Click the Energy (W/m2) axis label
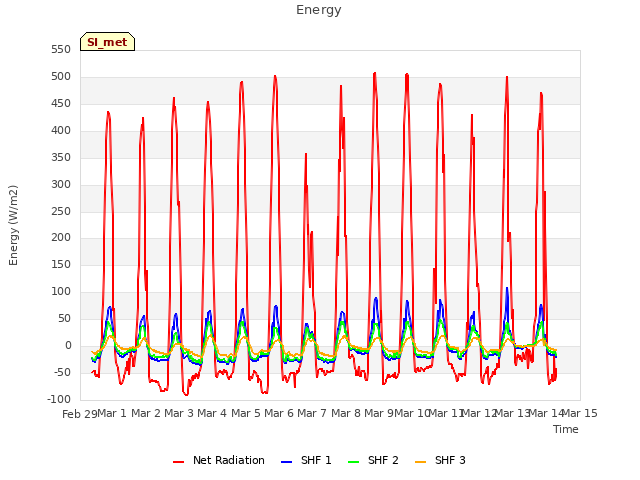Image resolution: width=640 pixels, height=480 pixels. 13,225
